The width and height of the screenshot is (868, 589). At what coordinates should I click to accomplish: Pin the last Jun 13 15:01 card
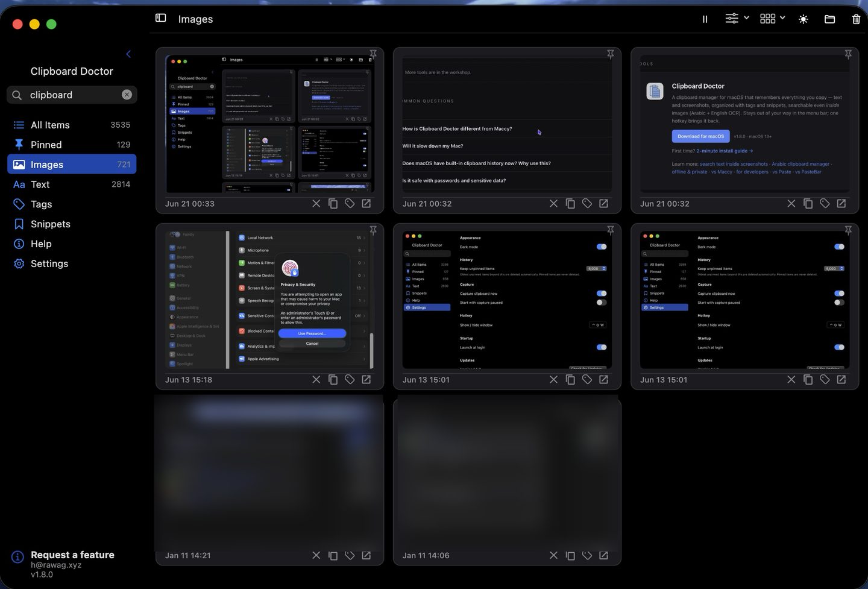848,230
